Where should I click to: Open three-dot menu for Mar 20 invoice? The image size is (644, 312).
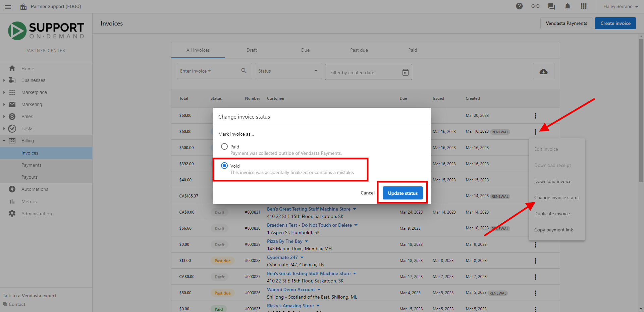tap(536, 116)
